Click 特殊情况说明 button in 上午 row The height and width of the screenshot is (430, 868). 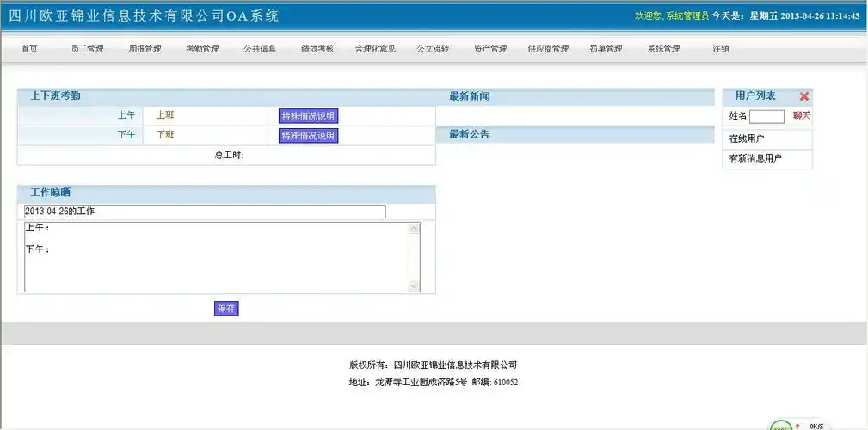[x=308, y=116]
